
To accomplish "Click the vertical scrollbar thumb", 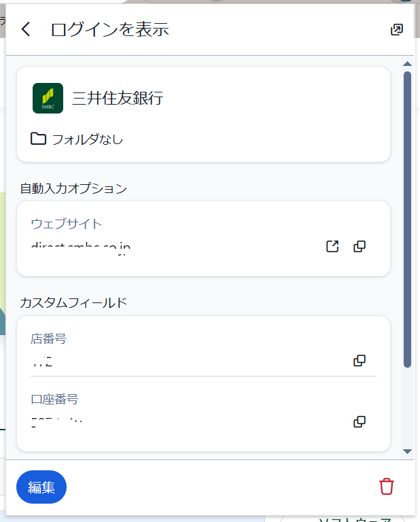I will point(408,217).
